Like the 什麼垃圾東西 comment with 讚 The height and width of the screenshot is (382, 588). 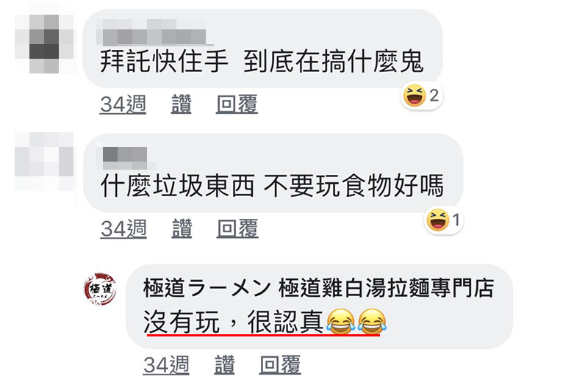(182, 228)
